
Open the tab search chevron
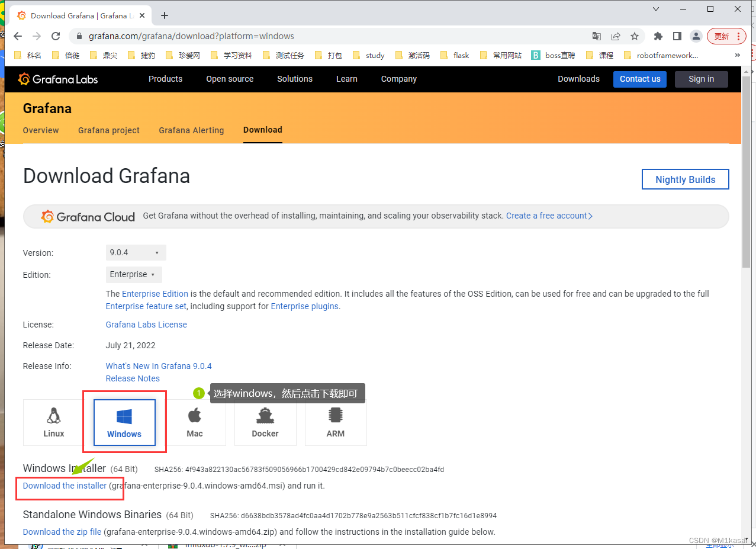pos(656,9)
